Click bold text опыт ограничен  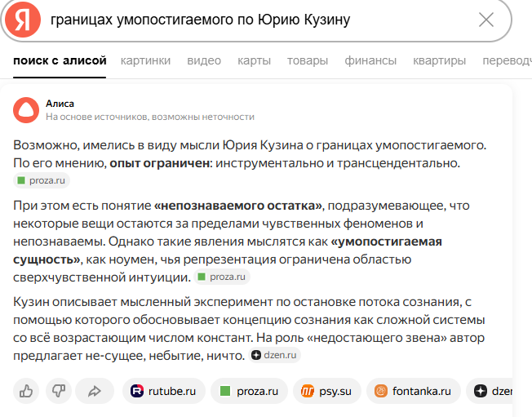[x=159, y=163]
